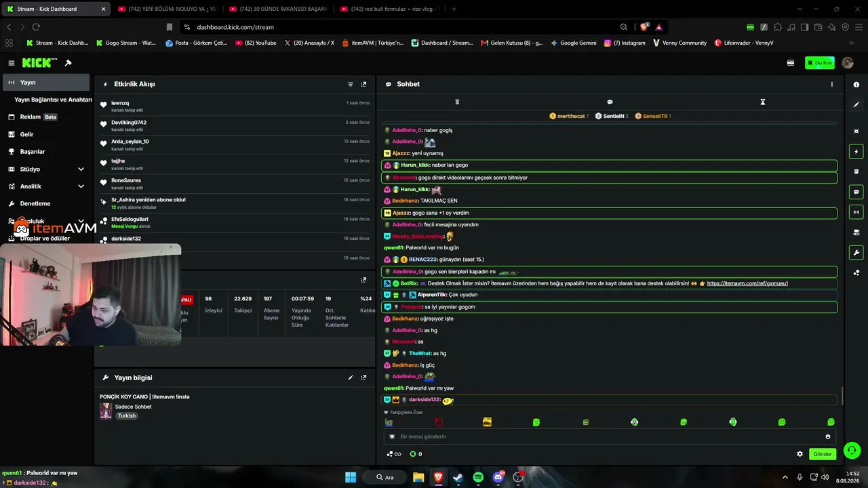Click the dots cluster icon in right sidebar

856,273
